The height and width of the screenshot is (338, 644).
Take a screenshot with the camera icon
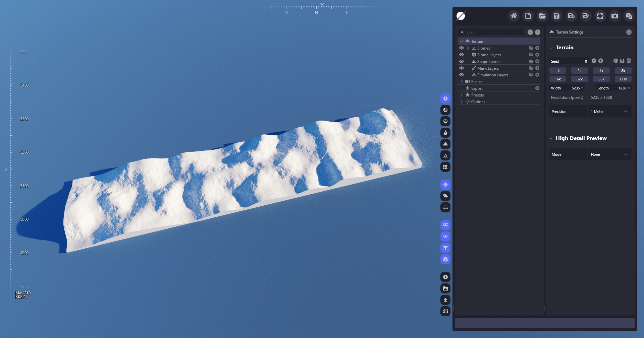614,16
